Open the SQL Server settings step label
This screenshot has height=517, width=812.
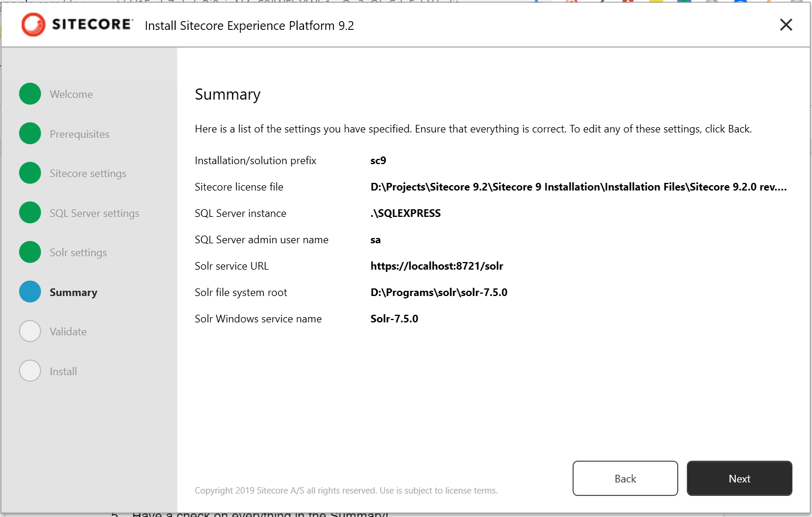point(94,213)
